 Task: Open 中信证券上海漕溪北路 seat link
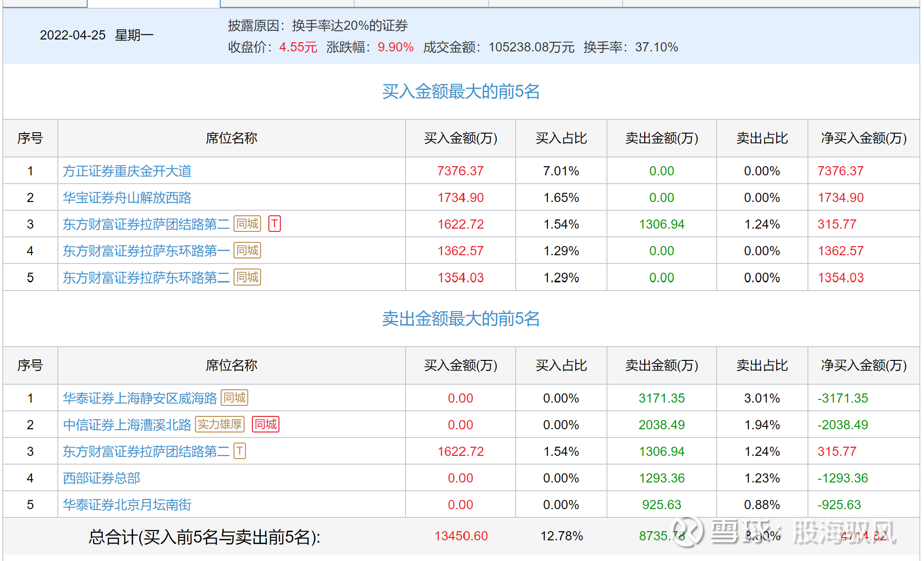click(x=127, y=425)
